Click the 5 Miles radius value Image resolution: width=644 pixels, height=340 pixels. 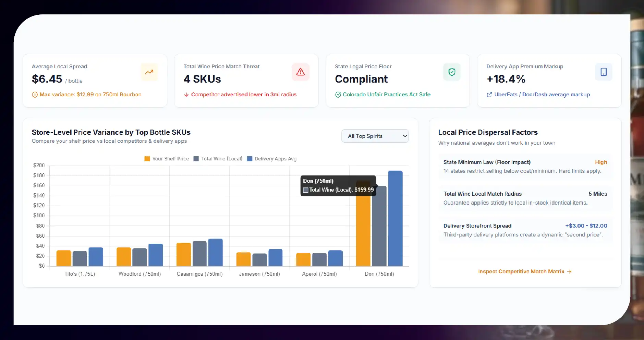598,194
